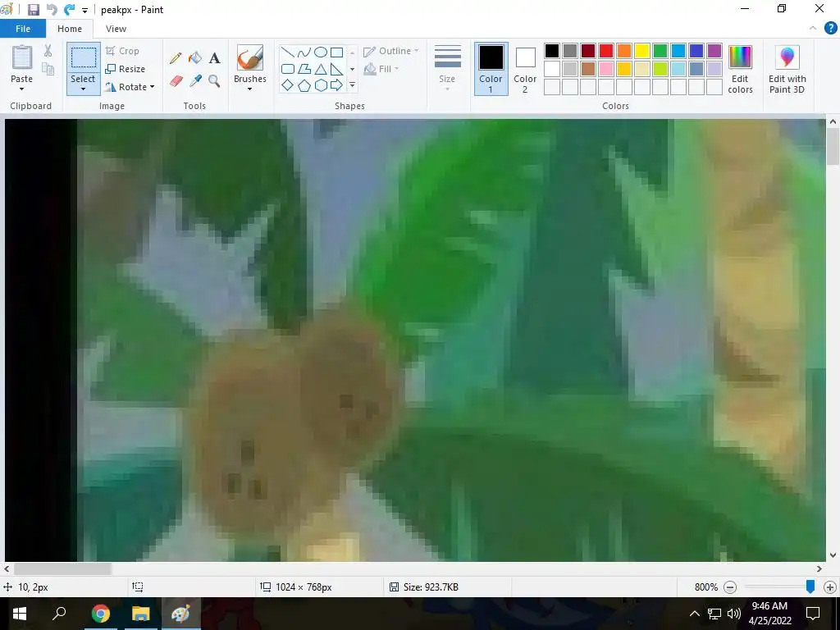Open the line Size dropdown
Image resolution: width=840 pixels, height=630 pixels.
pos(447,68)
